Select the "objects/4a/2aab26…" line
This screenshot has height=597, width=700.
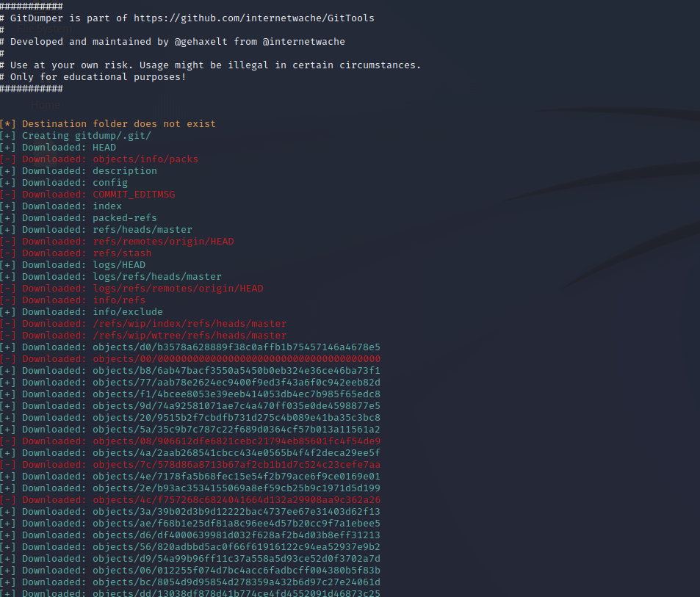pyautogui.click(x=190, y=453)
